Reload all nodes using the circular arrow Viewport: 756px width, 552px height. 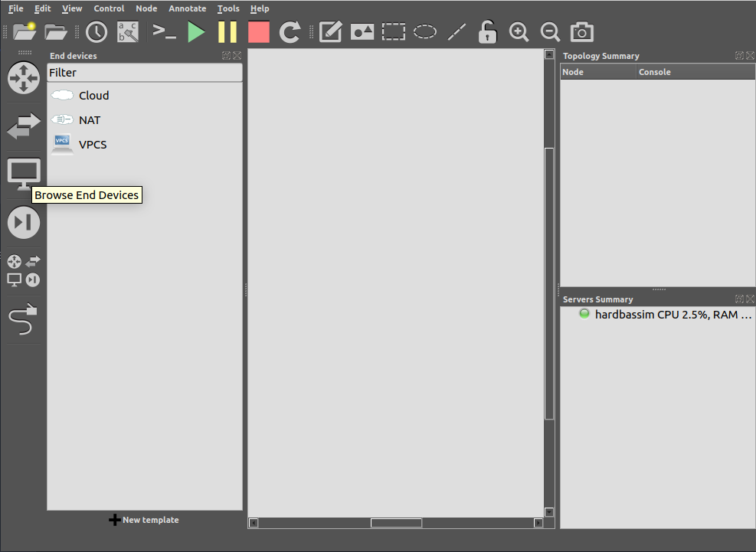pyautogui.click(x=290, y=31)
